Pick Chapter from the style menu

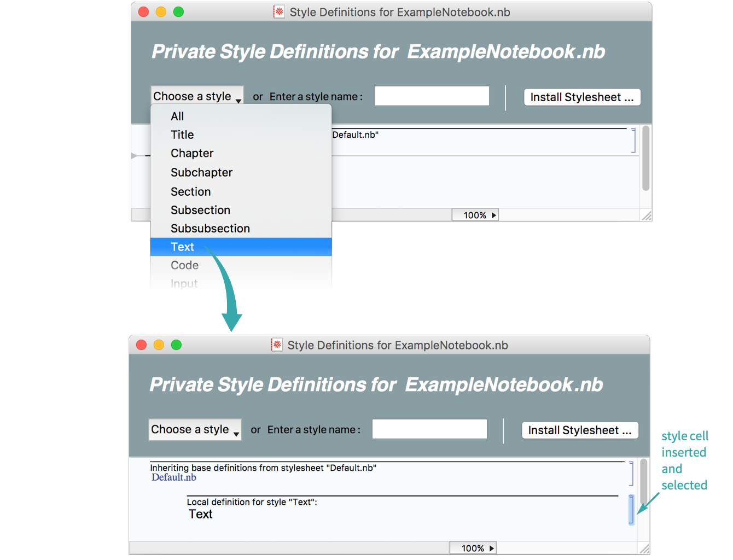point(192,154)
